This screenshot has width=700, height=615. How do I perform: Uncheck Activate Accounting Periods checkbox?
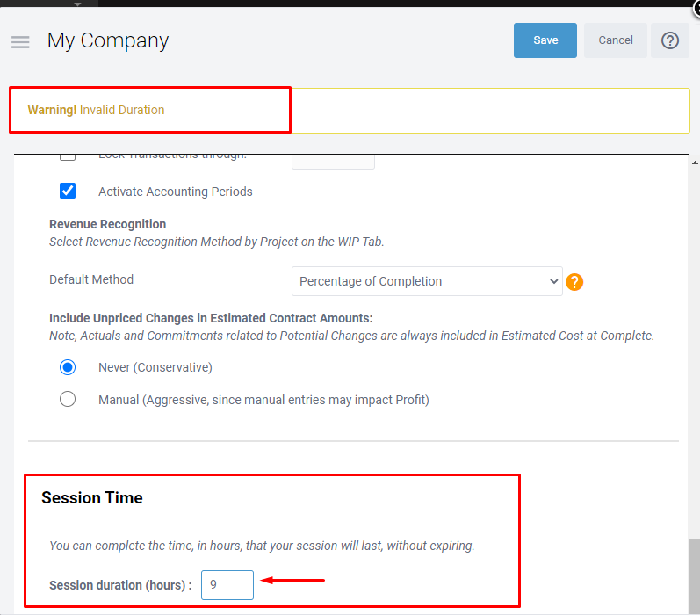click(68, 191)
